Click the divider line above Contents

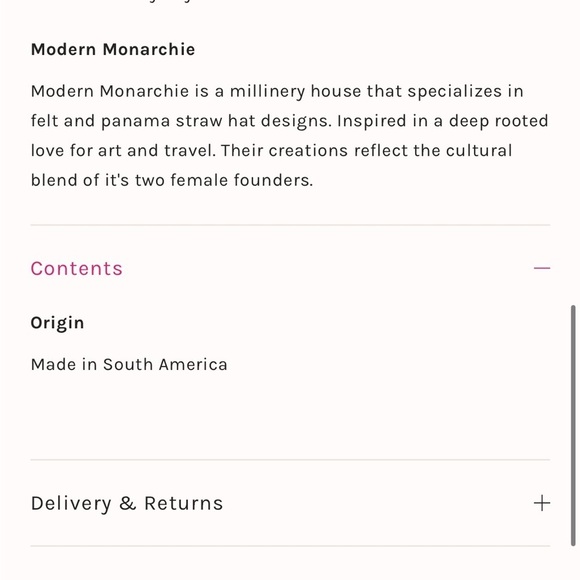290,225
